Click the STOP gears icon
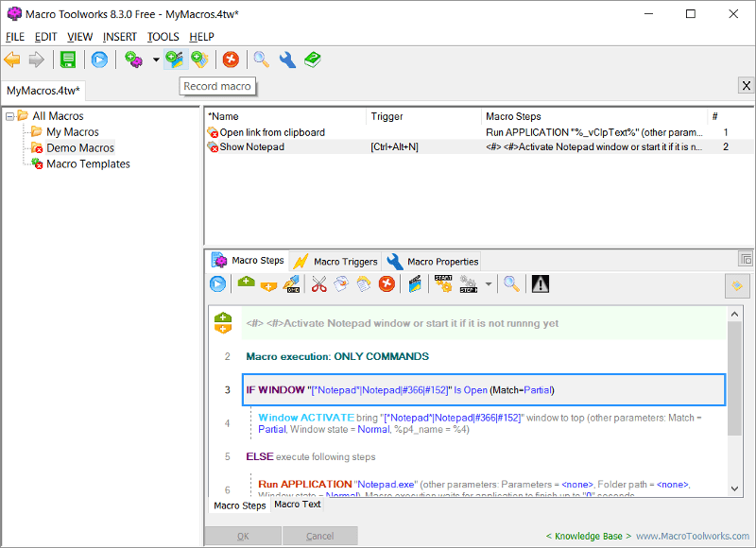Image resolution: width=756 pixels, height=548 pixels. [468, 283]
